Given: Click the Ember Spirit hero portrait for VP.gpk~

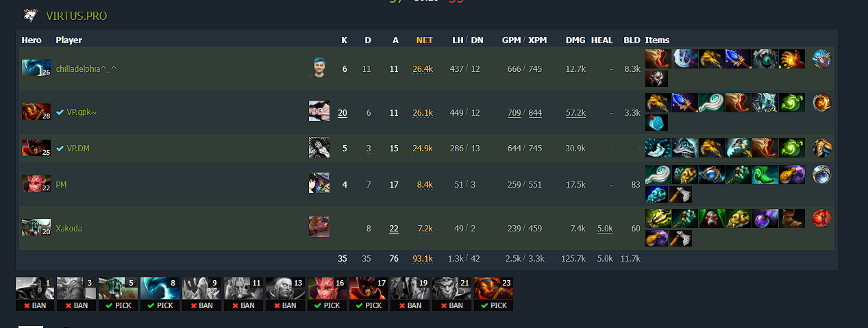Looking at the screenshot, I should point(36,112).
